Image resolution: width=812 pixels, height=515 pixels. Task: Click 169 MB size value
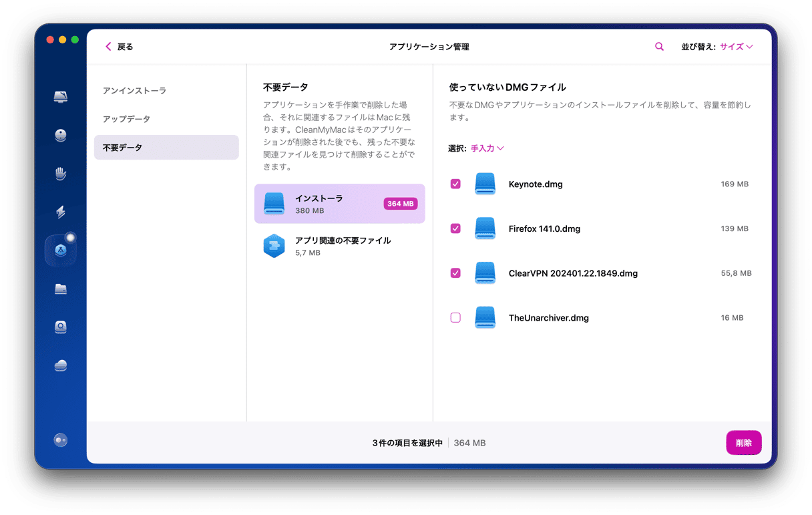tap(735, 184)
